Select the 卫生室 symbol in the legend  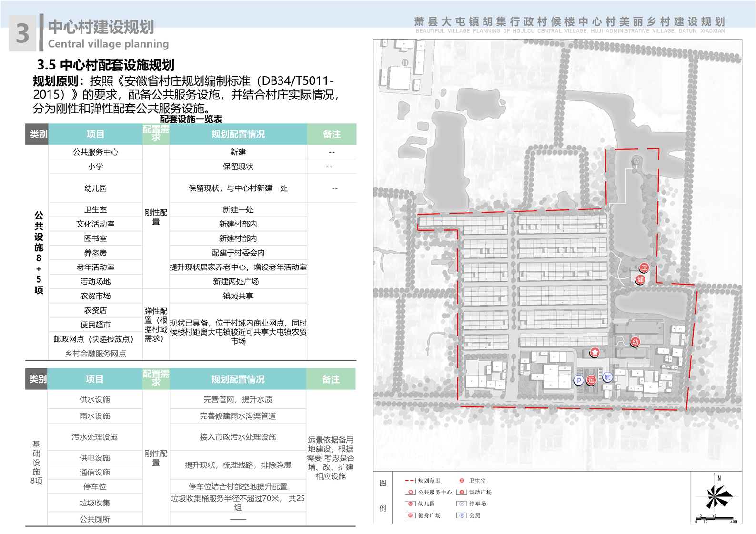click(x=461, y=481)
